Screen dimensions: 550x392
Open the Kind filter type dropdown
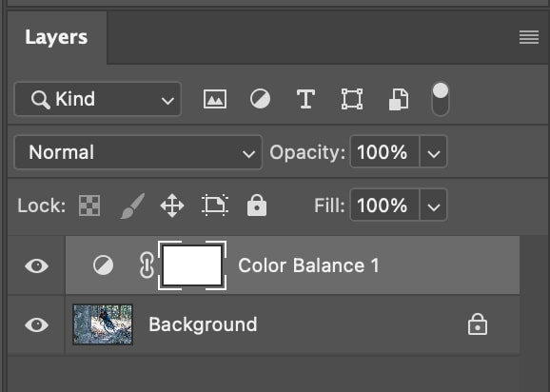click(98, 99)
